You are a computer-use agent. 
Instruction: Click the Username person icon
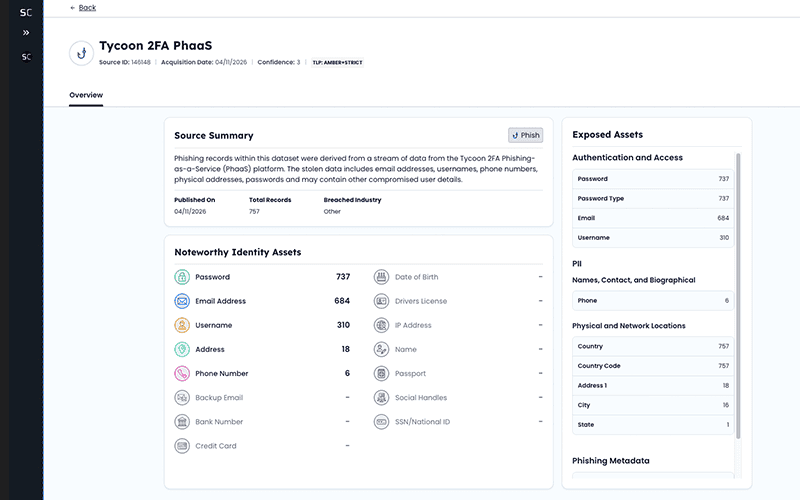tap(182, 325)
